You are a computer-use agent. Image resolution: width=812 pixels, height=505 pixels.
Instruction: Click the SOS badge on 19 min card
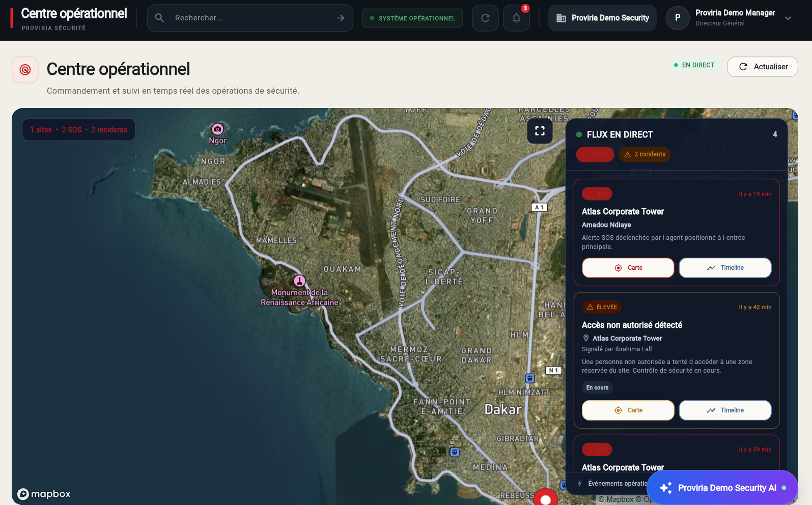(x=597, y=194)
